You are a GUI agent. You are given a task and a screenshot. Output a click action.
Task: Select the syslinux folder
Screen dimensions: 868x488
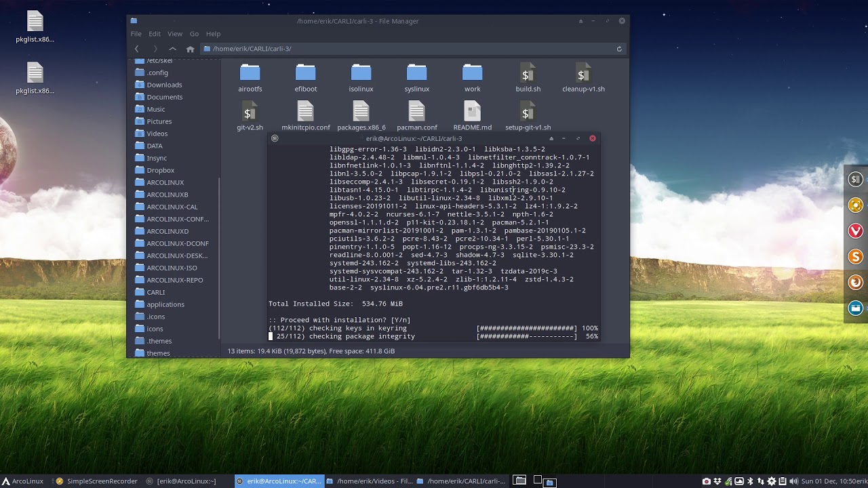point(417,78)
